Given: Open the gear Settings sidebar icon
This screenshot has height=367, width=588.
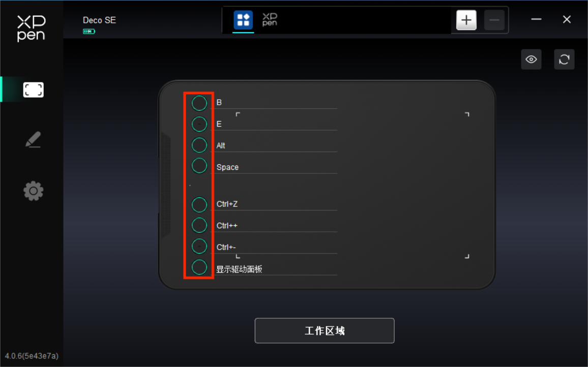Looking at the screenshot, I should [34, 191].
